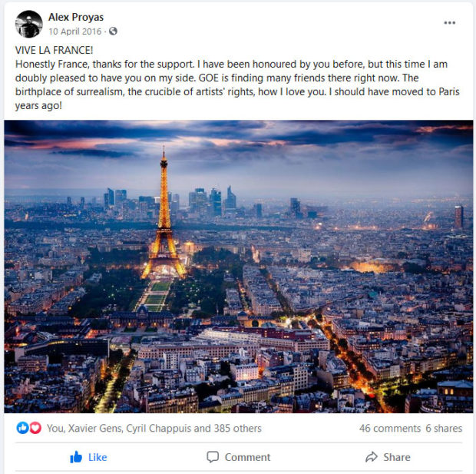
Task: Click the Share button label
Action: pyautogui.click(x=397, y=457)
